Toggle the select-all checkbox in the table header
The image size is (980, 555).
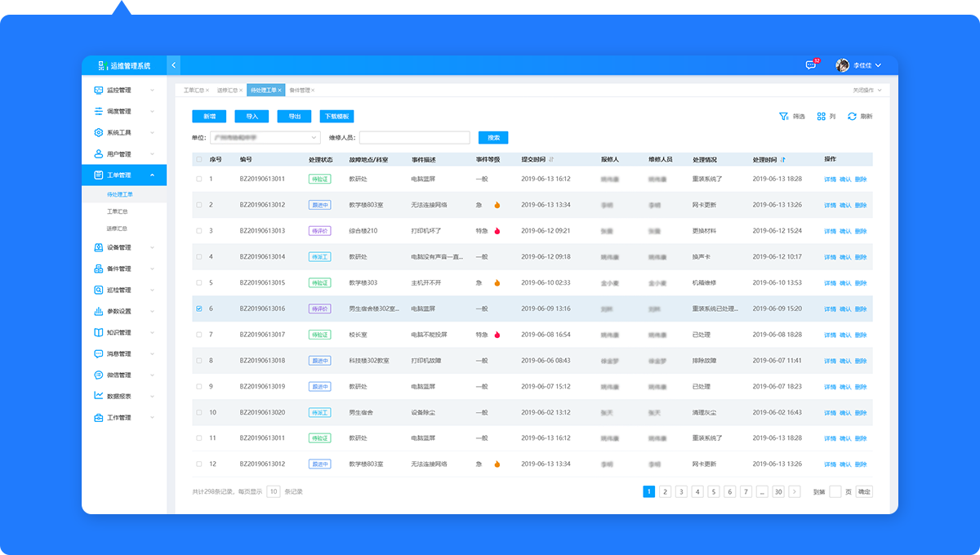[198, 159]
